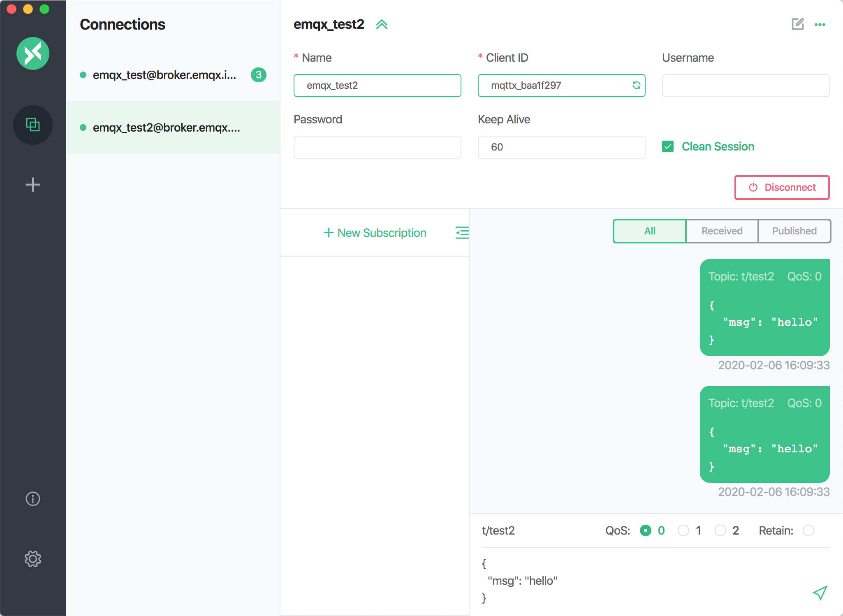Screen dimensions: 843x616
Task: Uncheck the Clean Session checkbox
Action: tap(668, 146)
